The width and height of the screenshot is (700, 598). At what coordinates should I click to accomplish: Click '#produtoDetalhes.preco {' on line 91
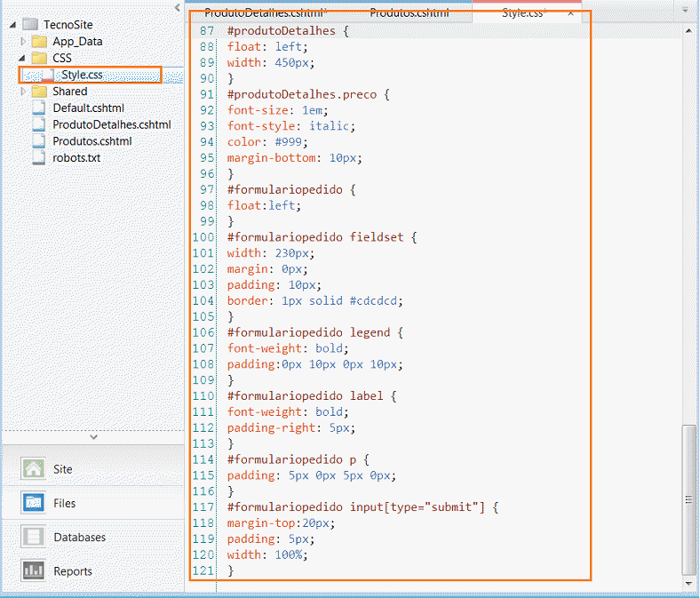[308, 94]
